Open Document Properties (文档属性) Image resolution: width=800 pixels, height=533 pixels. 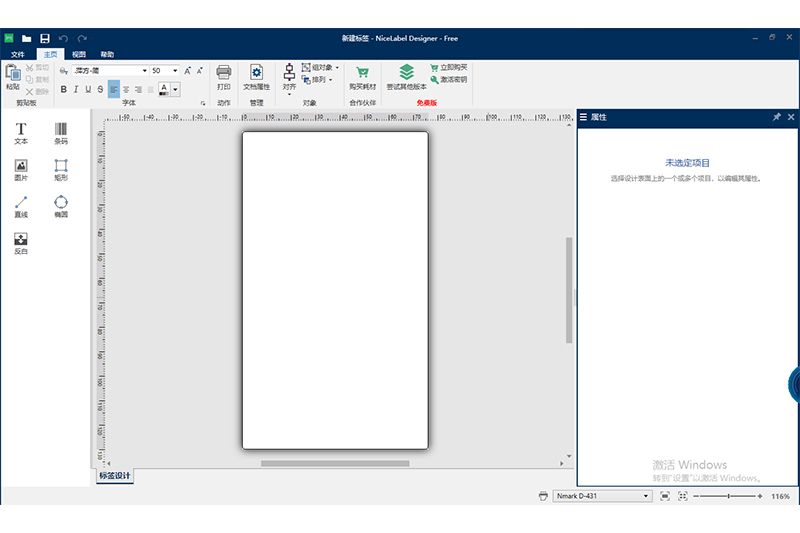(257, 76)
